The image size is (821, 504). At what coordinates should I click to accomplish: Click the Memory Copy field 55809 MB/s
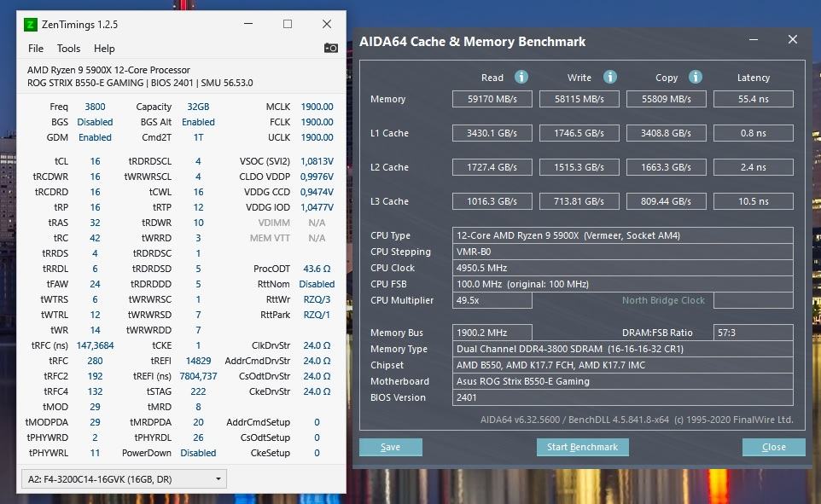click(x=666, y=99)
